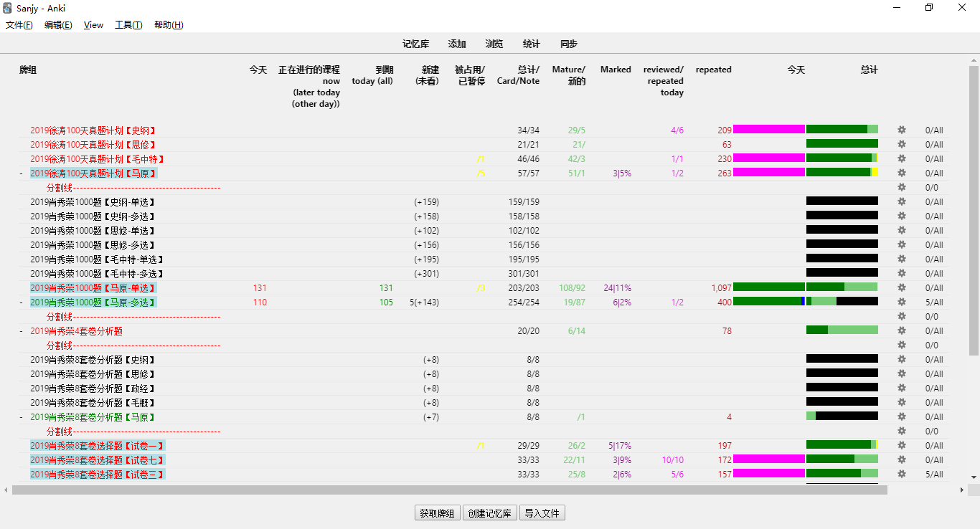980x529 pixels.
Task: Click magenta today bar for 徐涛【史纲】
Action: point(769,130)
